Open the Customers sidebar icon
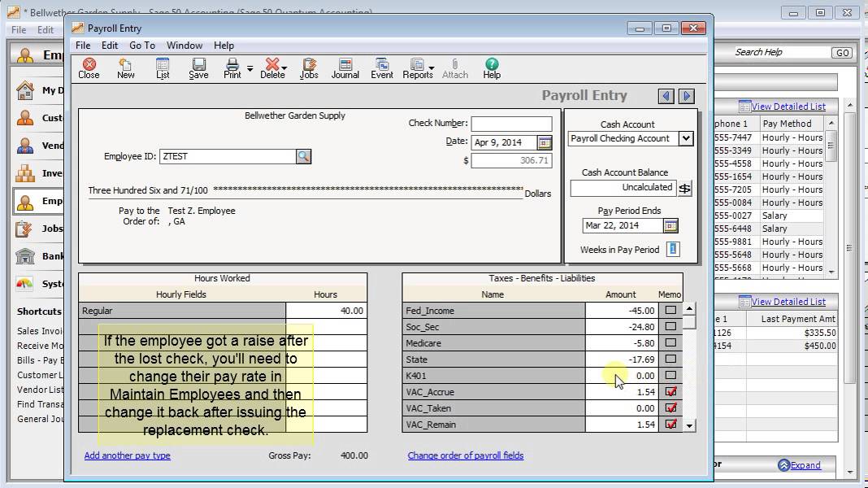 point(25,117)
